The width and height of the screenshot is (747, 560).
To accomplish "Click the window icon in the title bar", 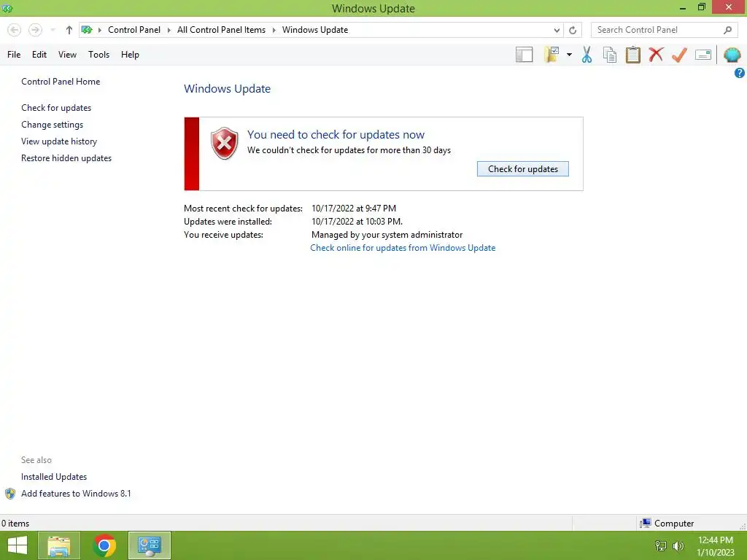I will point(7,8).
